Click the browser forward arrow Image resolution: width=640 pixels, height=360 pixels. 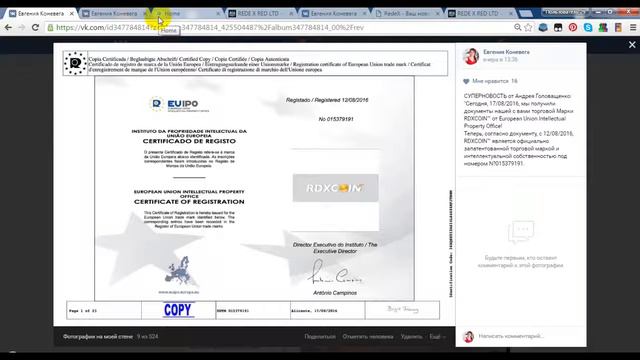pos(22,27)
